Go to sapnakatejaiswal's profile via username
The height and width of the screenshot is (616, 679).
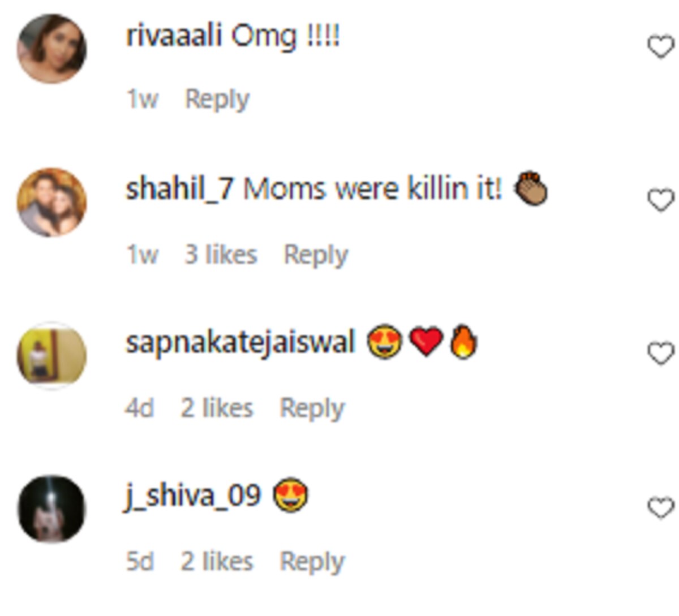[x=240, y=343]
